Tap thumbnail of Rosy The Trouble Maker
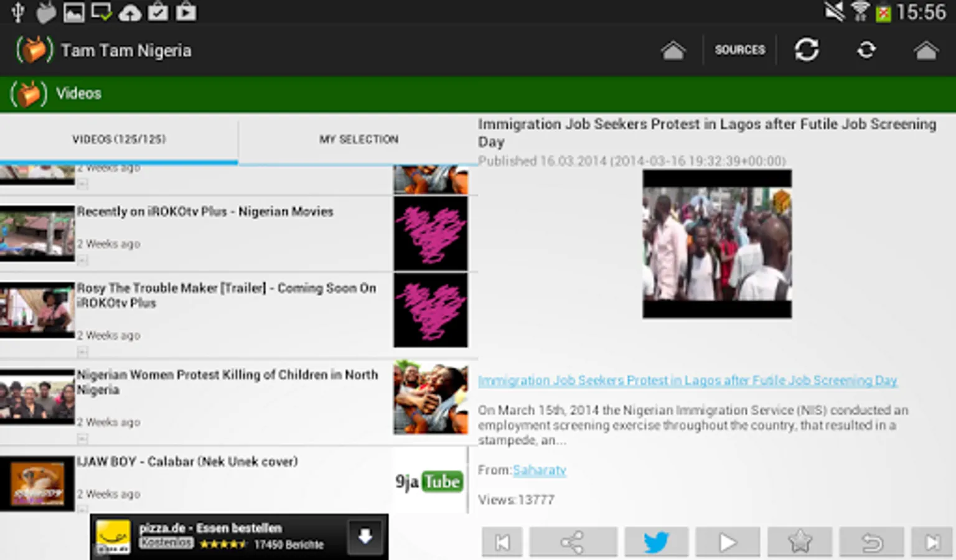Viewport: 956px width, 560px height. click(37, 310)
